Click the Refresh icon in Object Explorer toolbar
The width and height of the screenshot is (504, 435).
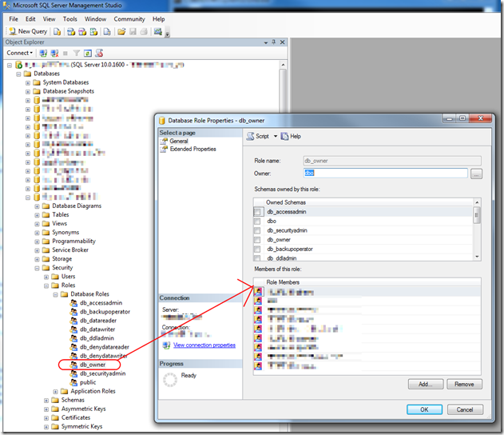click(87, 53)
